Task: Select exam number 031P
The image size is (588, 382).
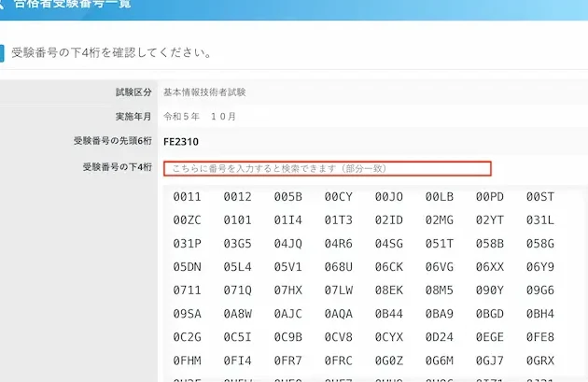Action: coord(187,244)
